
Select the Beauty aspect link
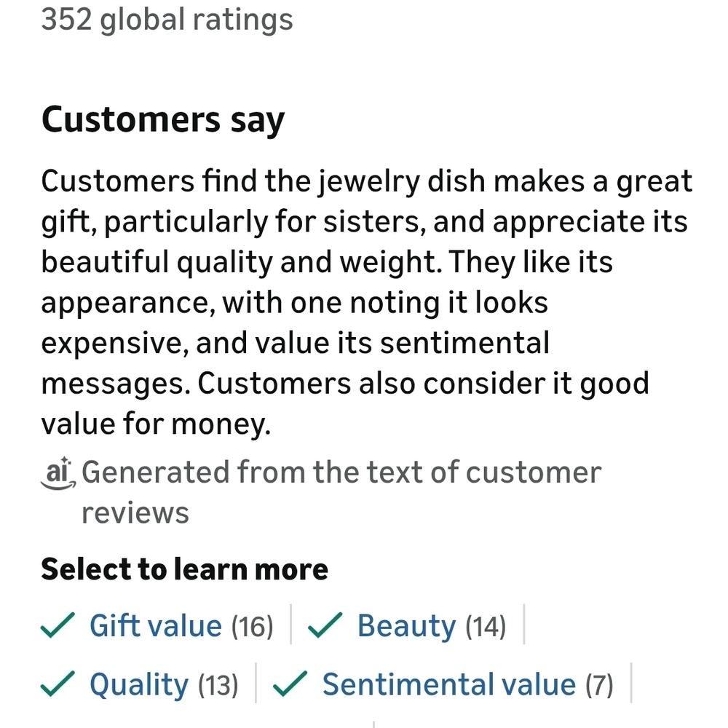(405, 626)
